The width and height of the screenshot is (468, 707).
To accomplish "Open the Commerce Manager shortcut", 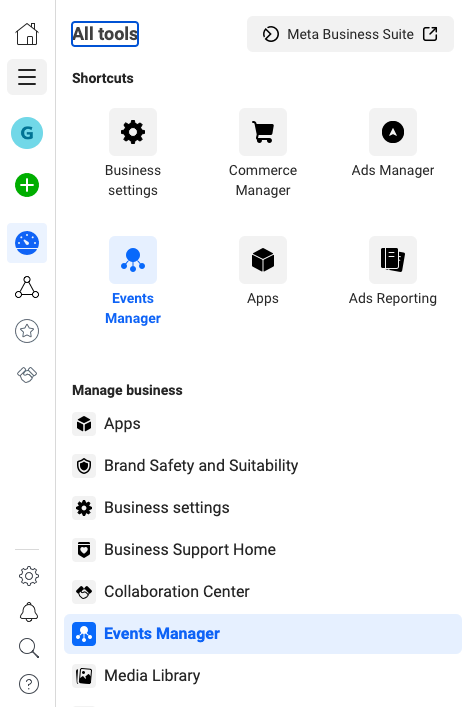I will pos(263,153).
